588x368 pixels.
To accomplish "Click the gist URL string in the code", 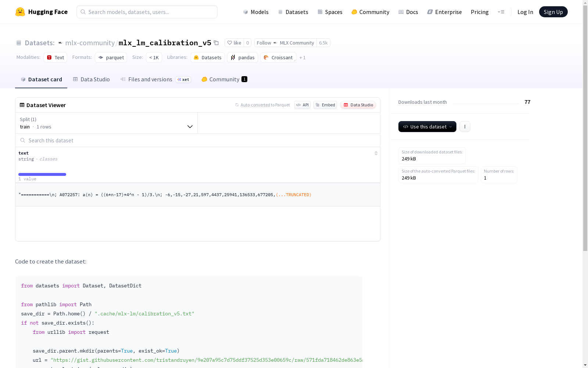I will click(207, 360).
